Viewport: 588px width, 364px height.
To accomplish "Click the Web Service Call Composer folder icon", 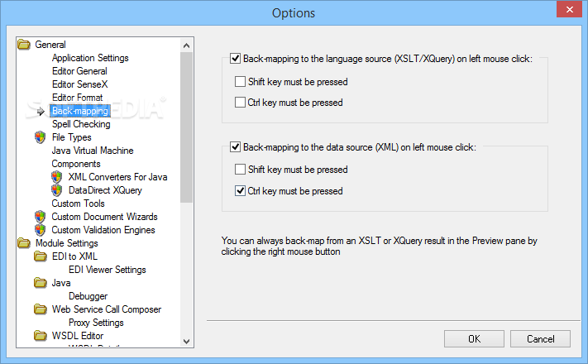I will click(x=41, y=309).
